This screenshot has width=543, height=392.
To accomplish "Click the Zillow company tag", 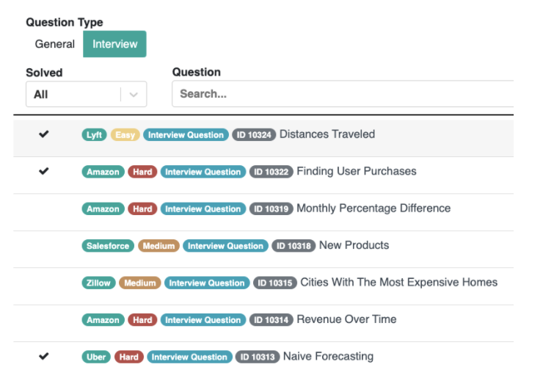I will pyautogui.click(x=98, y=283).
